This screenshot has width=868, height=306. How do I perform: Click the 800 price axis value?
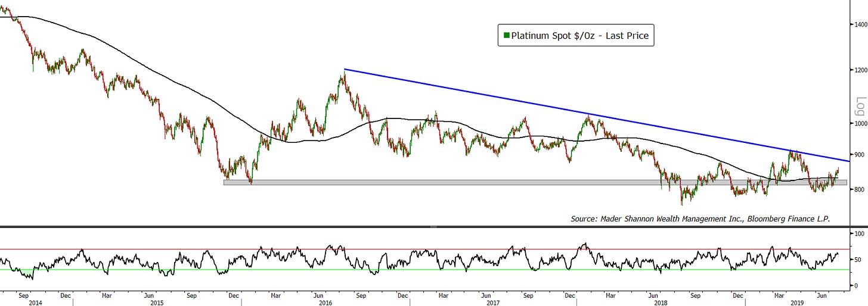point(859,189)
